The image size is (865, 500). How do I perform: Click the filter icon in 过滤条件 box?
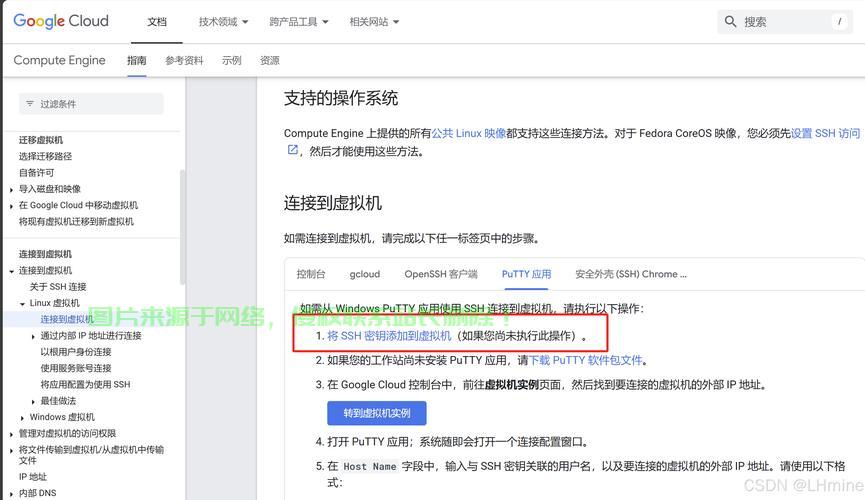pos(30,104)
